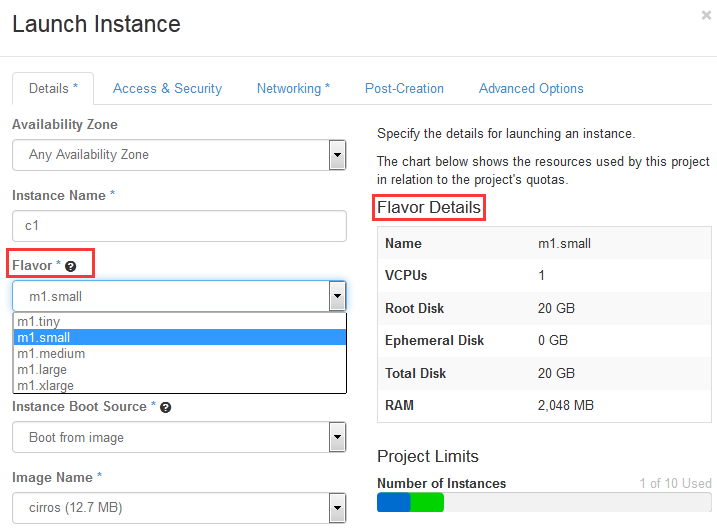
Task: Click the help icon next to Flavor
Action: pos(71,266)
